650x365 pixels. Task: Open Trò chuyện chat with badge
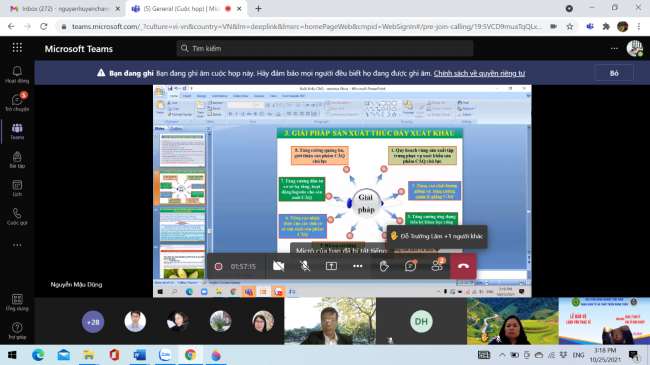[17, 102]
